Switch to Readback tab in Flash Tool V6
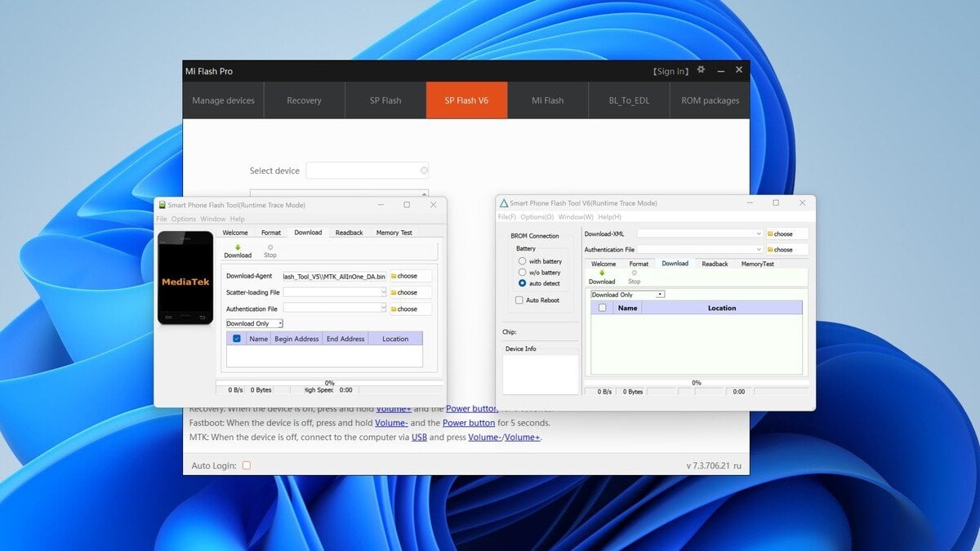980x551 pixels. 715,264
